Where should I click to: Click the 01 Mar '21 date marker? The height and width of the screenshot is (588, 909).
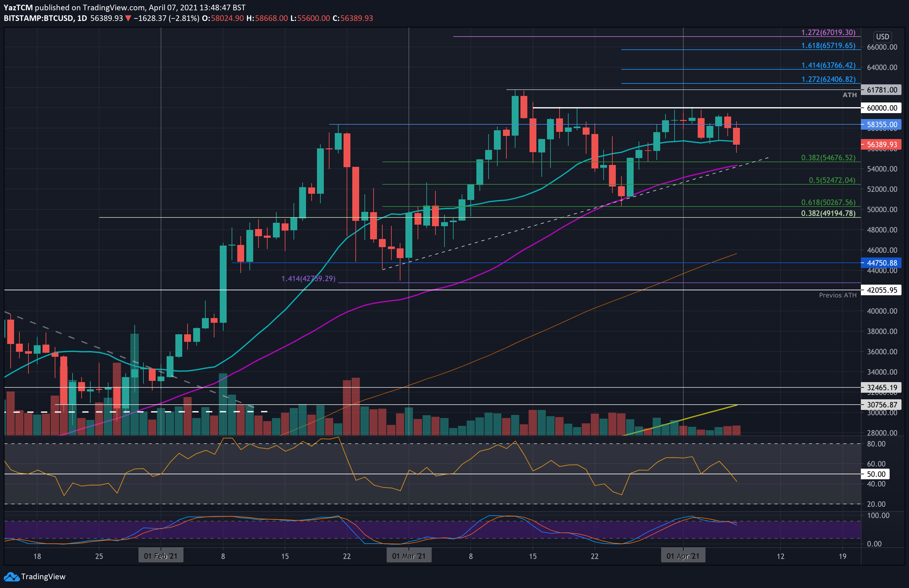click(x=409, y=556)
